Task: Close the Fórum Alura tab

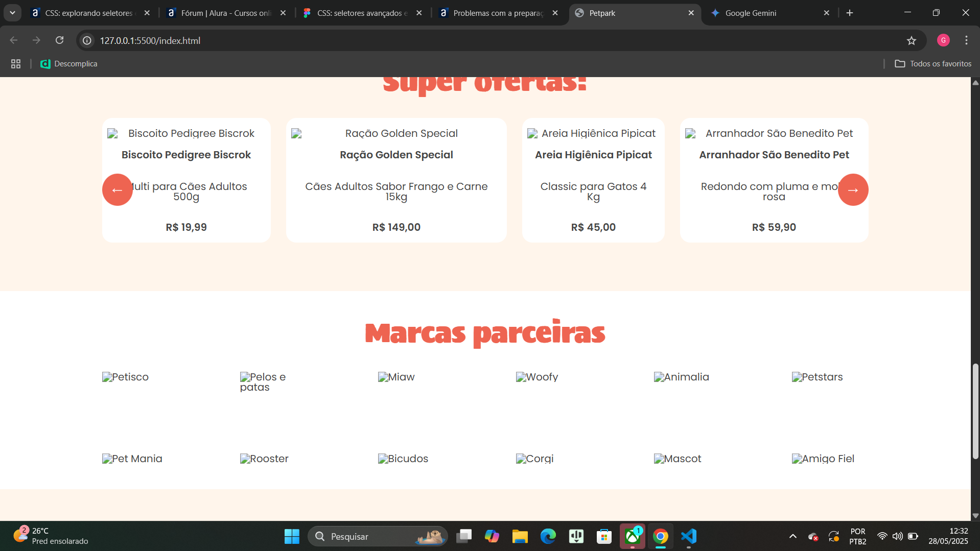Action: (283, 13)
